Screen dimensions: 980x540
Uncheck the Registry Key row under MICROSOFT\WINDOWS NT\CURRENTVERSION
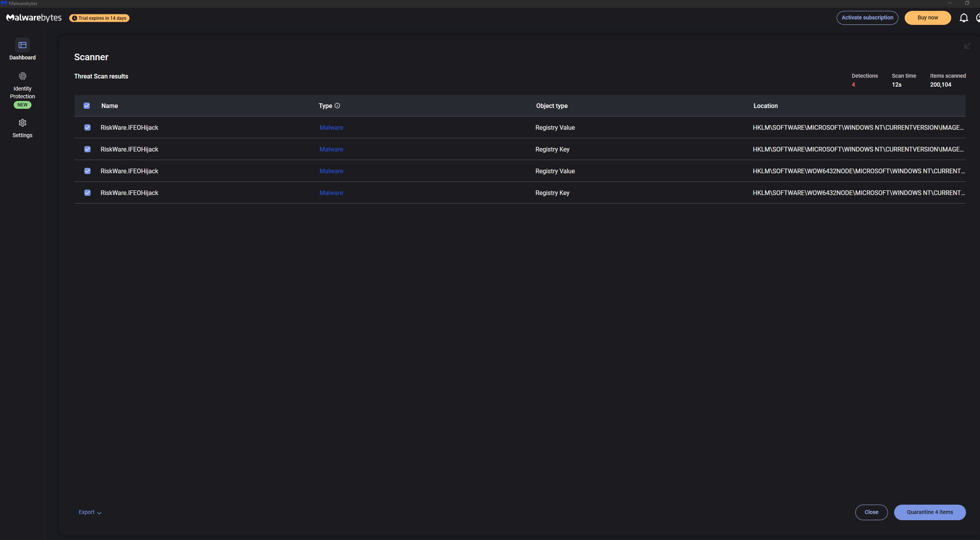(x=87, y=149)
